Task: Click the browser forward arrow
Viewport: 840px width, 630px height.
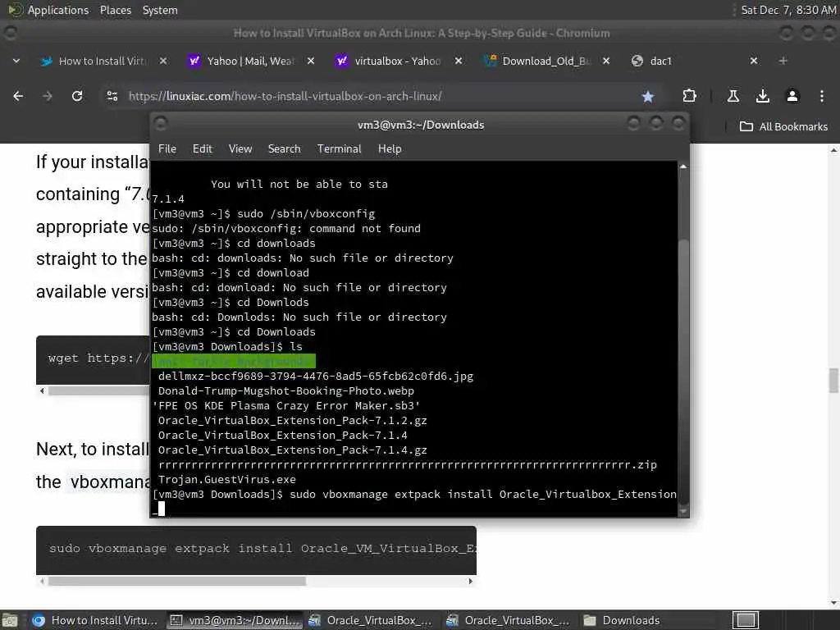Action: click(x=48, y=96)
